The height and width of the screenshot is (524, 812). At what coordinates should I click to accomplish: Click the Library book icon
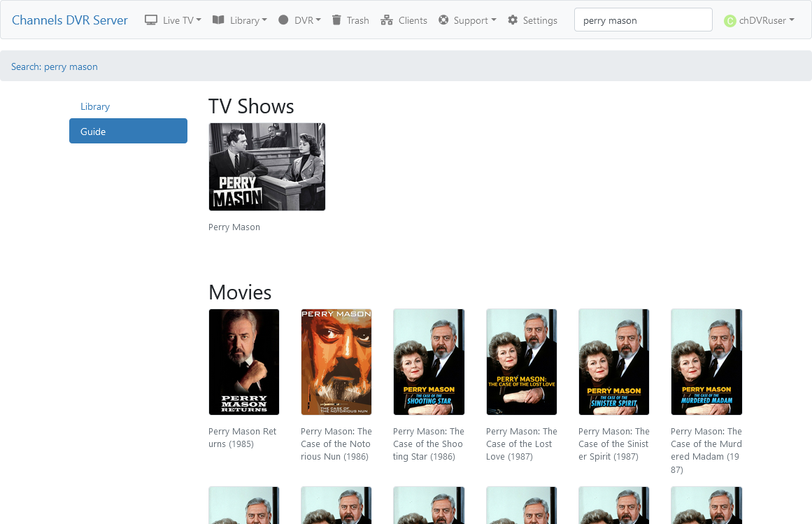tap(219, 20)
